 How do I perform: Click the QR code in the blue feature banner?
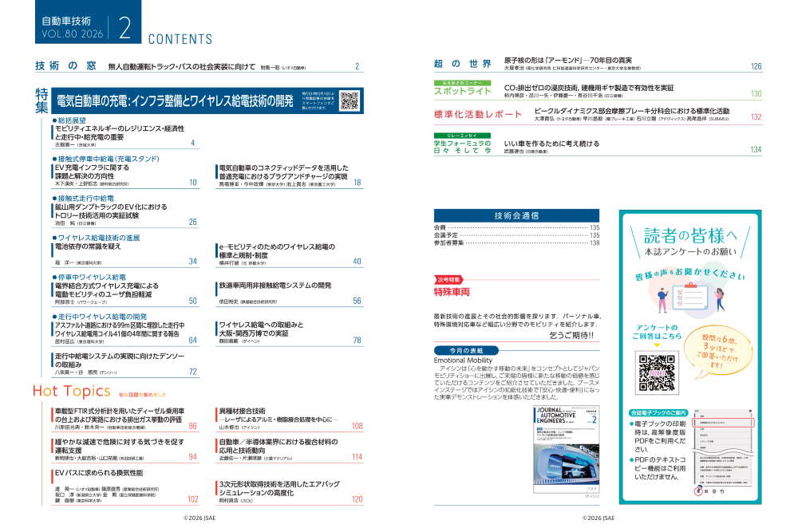point(350,100)
